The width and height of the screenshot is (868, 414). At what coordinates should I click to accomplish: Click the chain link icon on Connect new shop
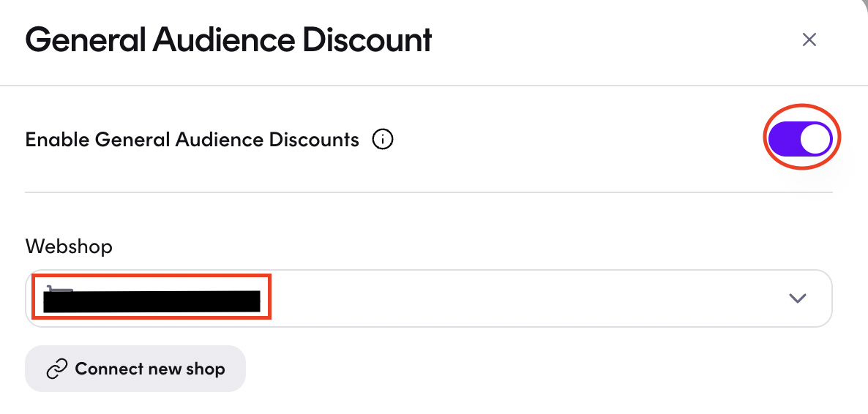pyautogui.click(x=57, y=369)
